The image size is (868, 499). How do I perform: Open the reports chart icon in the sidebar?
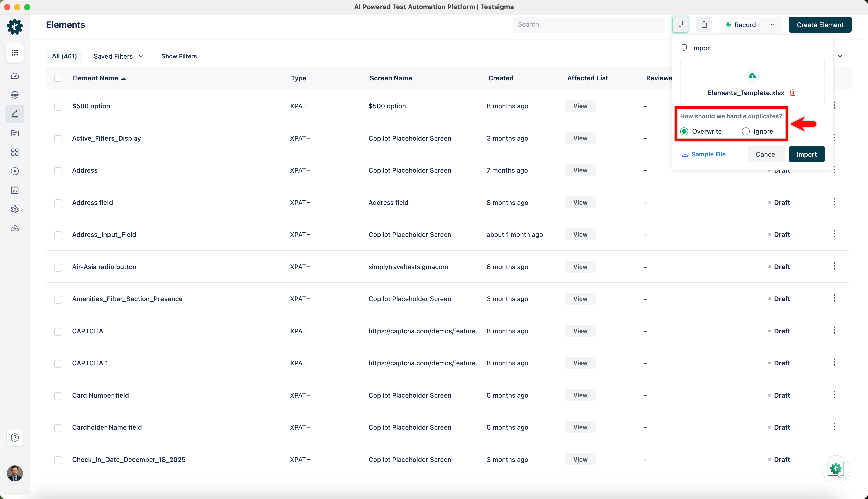14,190
